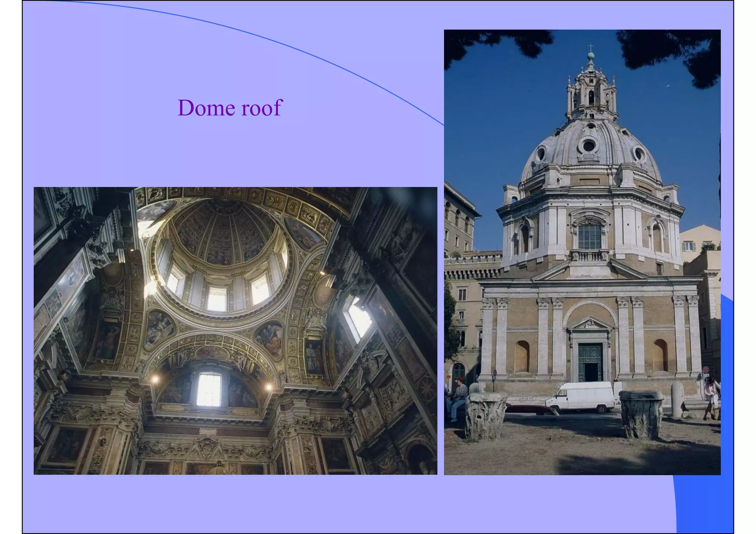Select the dome interior photograph
Image resolution: width=756 pixels, height=534 pixels.
(x=236, y=331)
